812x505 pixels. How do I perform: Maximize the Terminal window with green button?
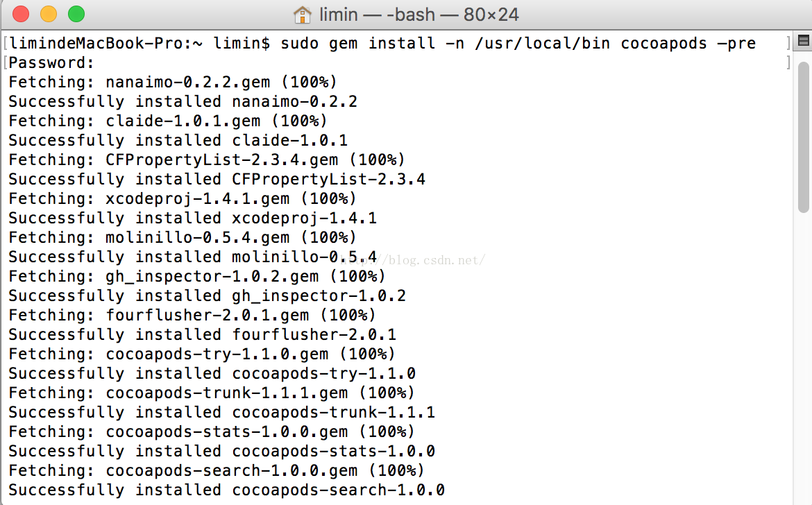(x=76, y=14)
